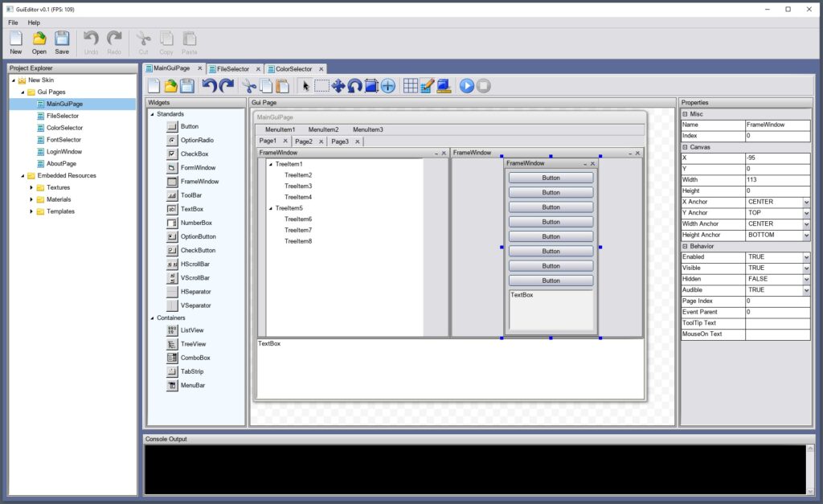
Task: Collapse TreeItem5 in the Gui Page preview
Action: tap(271, 208)
